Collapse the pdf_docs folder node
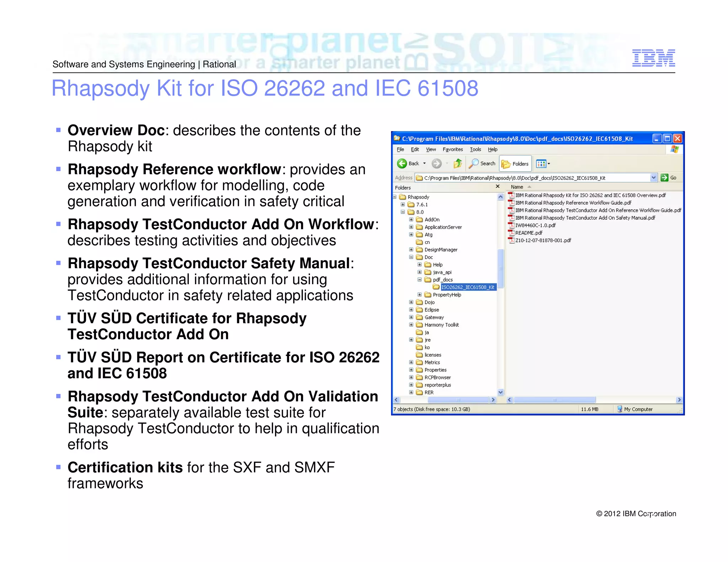 (x=419, y=280)
